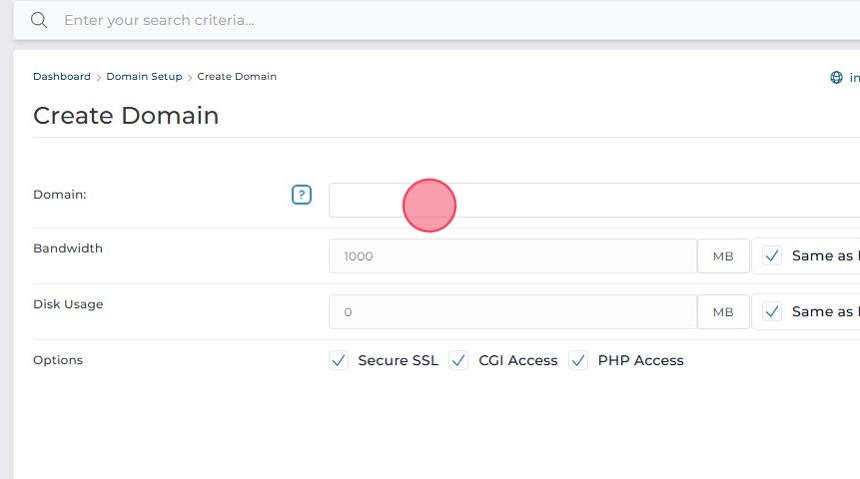860x479 pixels.
Task: Select the Disk Usage value field
Action: pos(512,312)
